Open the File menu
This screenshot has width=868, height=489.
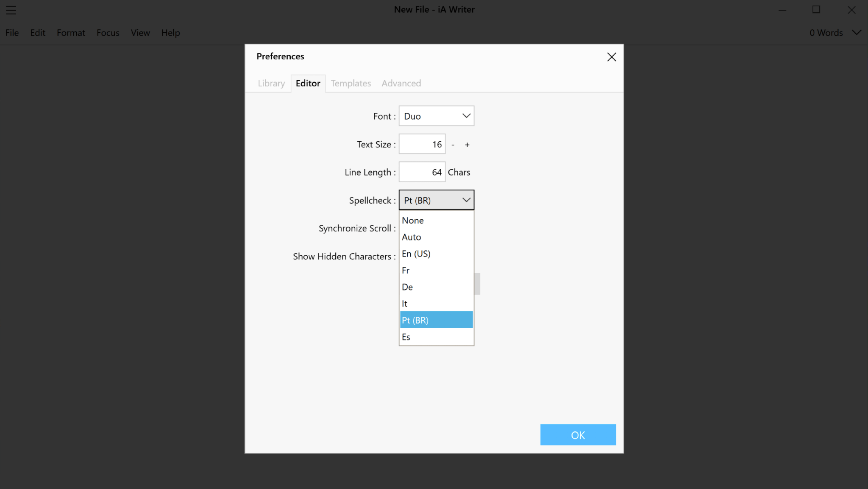tap(12, 33)
